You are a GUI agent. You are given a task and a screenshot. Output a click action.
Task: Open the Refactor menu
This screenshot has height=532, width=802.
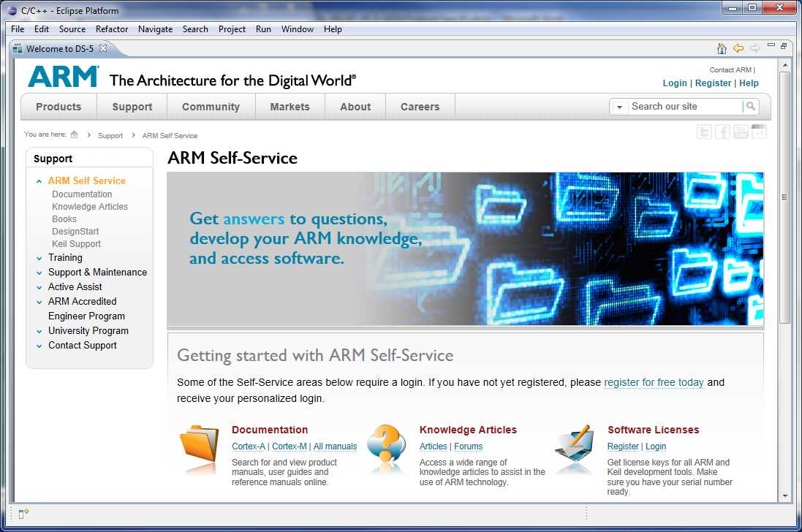[112, 29]
